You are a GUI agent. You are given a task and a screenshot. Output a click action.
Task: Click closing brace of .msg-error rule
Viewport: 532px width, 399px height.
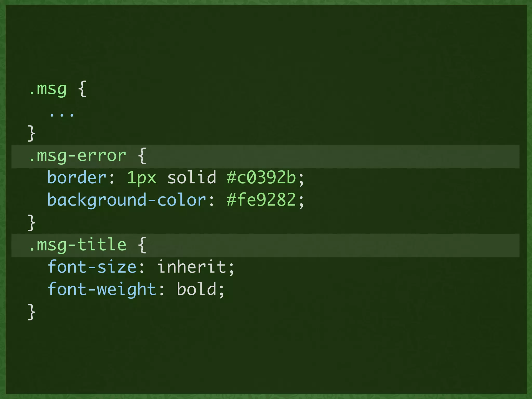pos(31,222)
